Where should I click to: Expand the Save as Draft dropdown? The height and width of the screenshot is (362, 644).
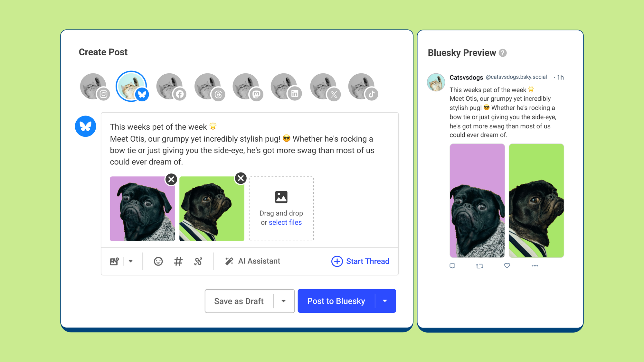click(283, 301)
